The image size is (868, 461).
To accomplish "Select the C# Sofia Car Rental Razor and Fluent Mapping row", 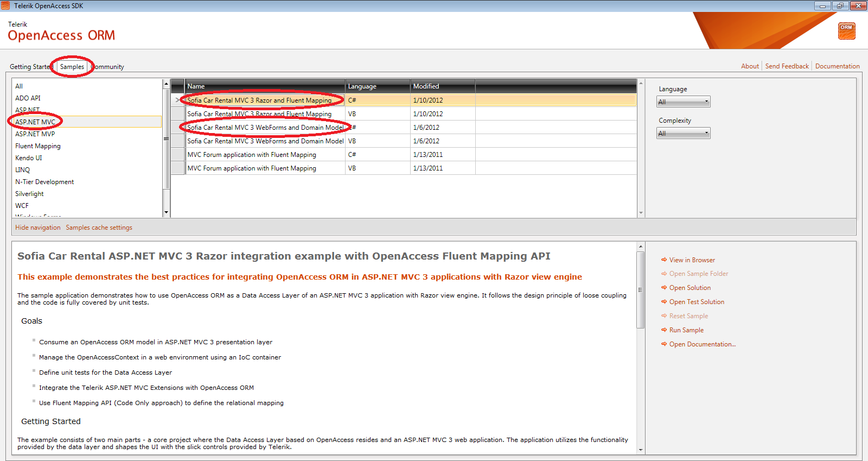I will [404, 100].
